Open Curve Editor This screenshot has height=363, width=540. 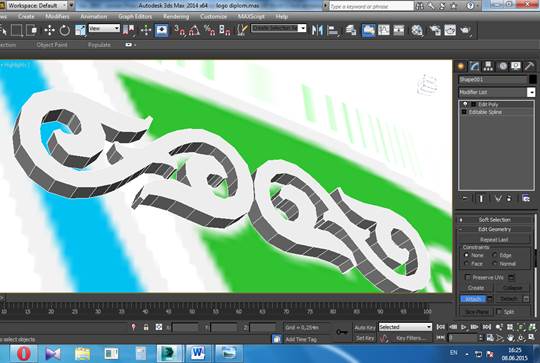click(x=384, y=30)
